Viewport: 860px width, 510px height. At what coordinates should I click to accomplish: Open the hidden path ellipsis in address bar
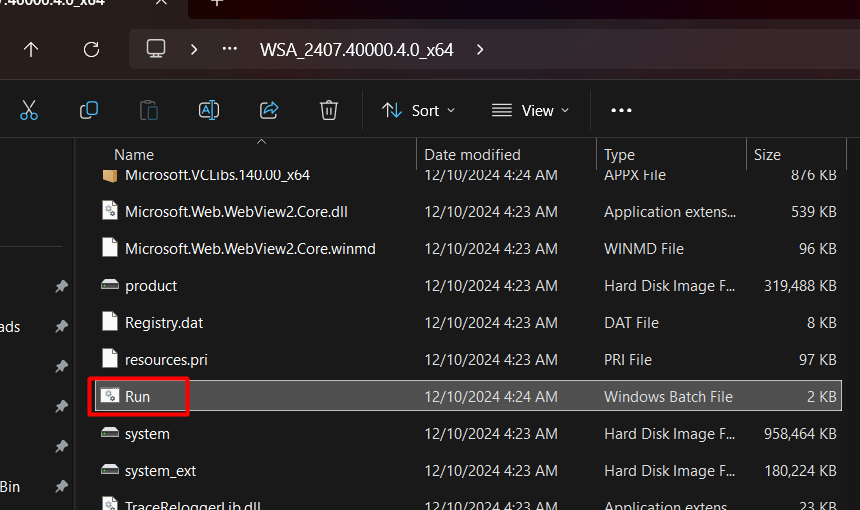230,49
